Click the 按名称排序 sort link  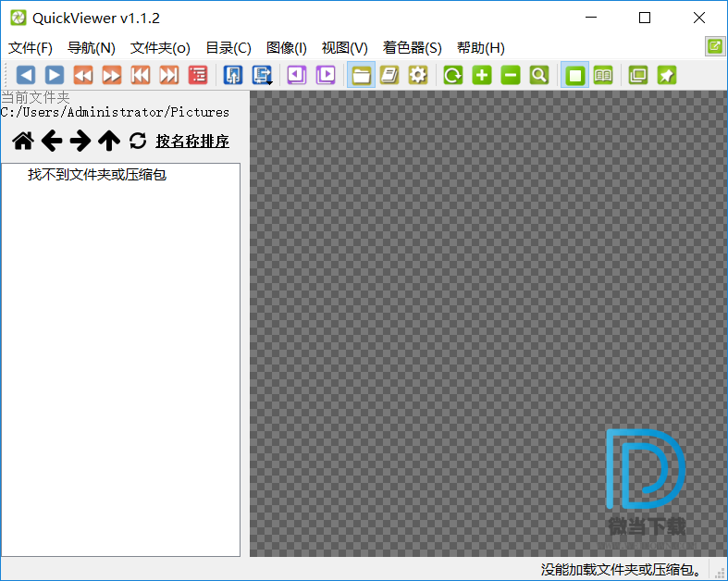click(x=192, y=142)
